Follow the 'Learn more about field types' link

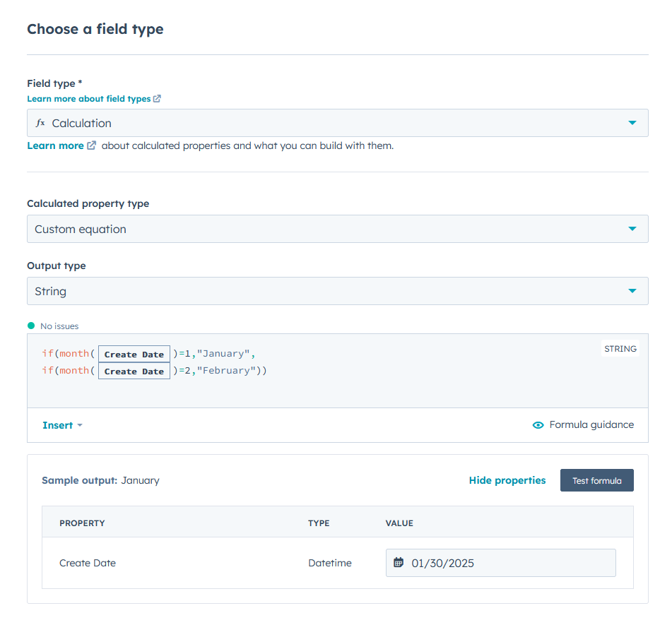pyautogui.click(x=88, y=98)
